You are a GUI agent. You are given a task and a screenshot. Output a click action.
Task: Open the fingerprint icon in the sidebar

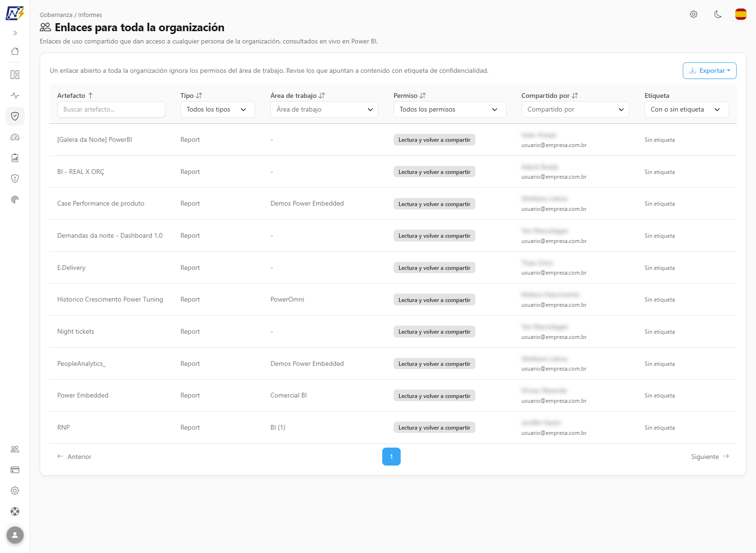[x=15, y=199]
